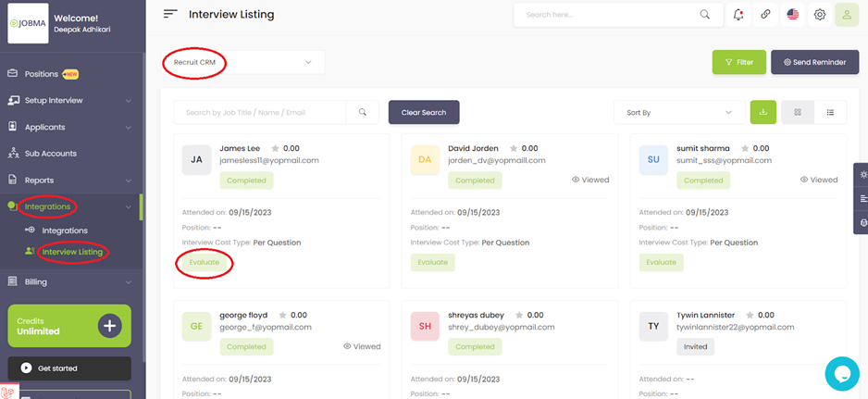
Task: Click the search icon beside job title field
Action: (x=363, y=112)
